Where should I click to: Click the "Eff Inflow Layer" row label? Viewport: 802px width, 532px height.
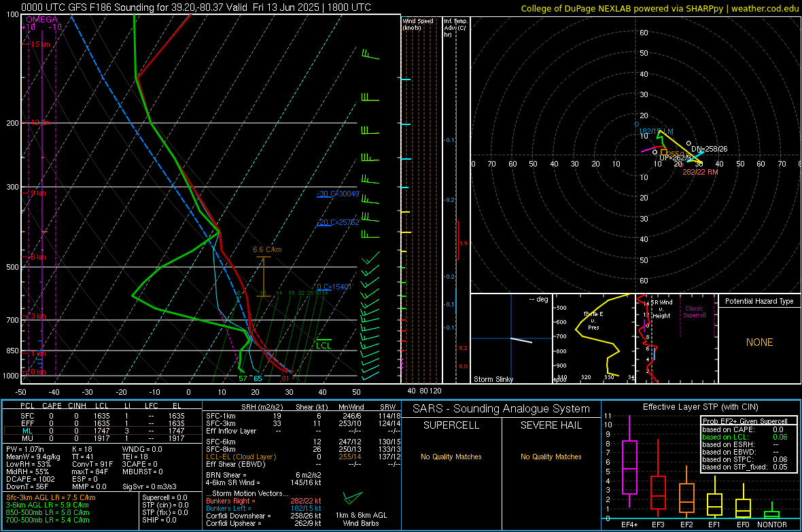[231, 431]
